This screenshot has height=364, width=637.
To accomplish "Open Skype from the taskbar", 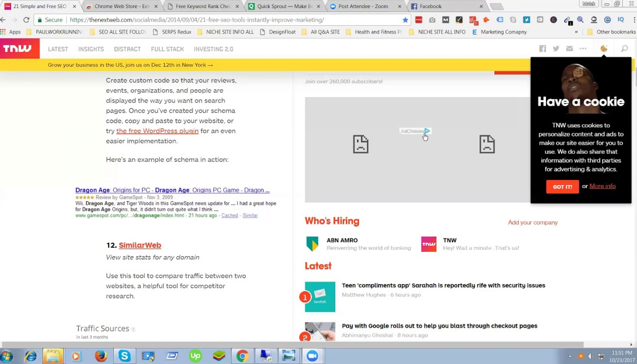I will click(x=124, y=356).
